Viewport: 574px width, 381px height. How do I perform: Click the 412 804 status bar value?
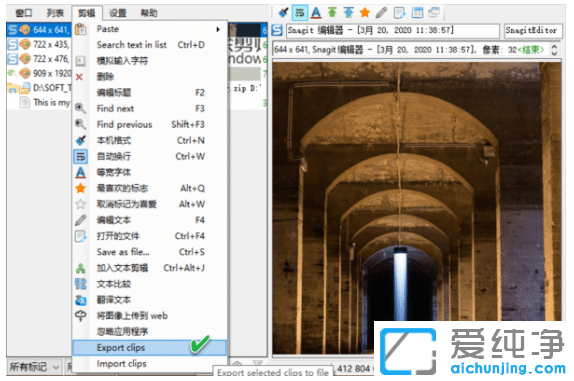pos(353,369)
